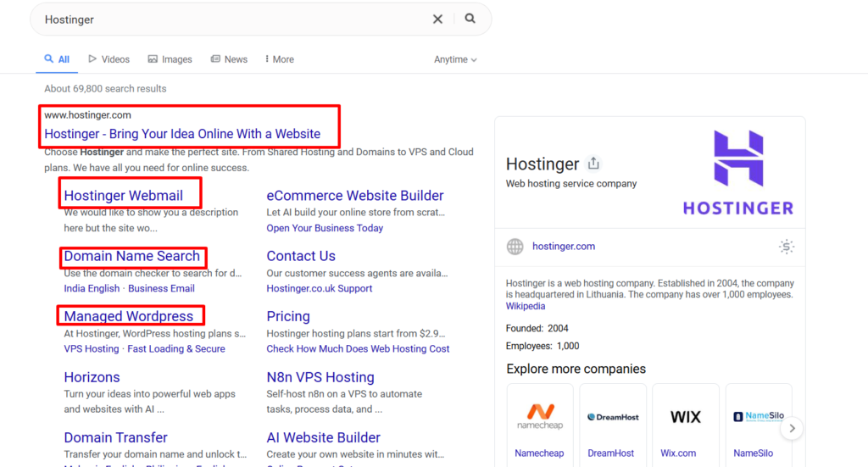Switch to the Images tab

170,59
